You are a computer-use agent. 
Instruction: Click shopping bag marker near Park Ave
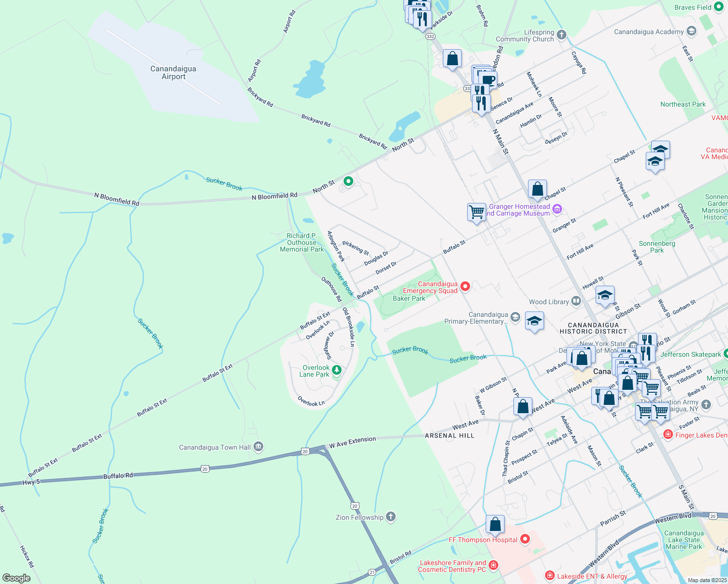[x=582, y=359]
